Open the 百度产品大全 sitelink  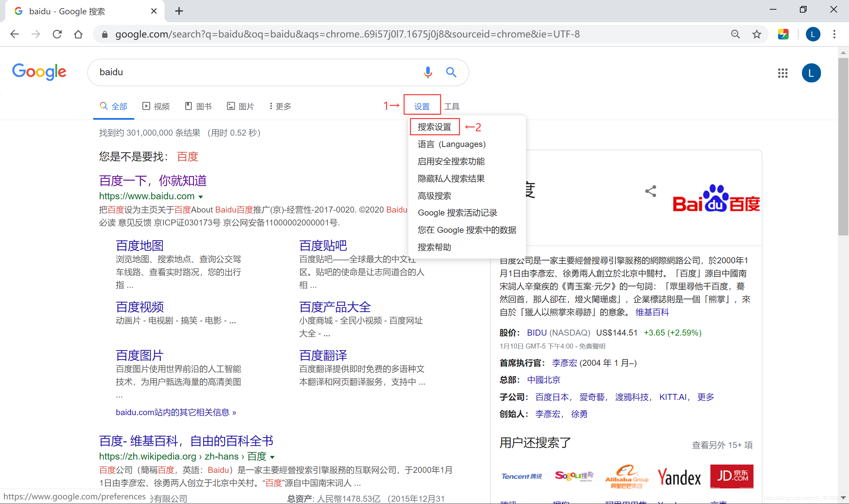pos(335,307)
